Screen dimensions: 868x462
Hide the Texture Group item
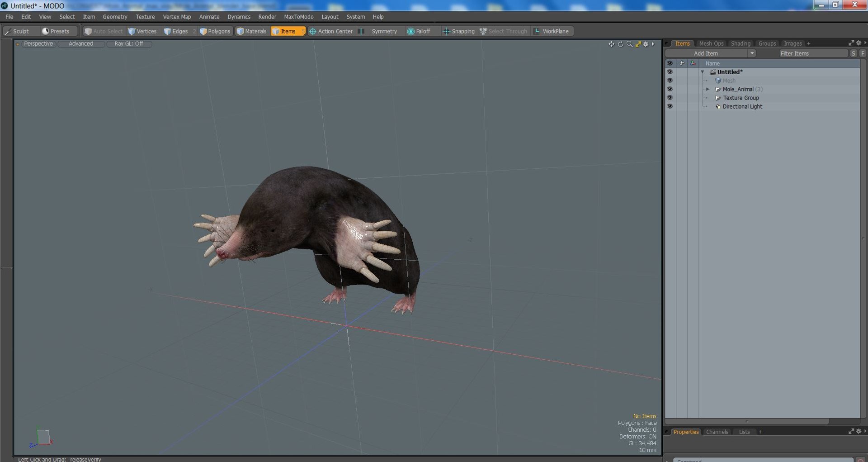(x=670, y=98)
